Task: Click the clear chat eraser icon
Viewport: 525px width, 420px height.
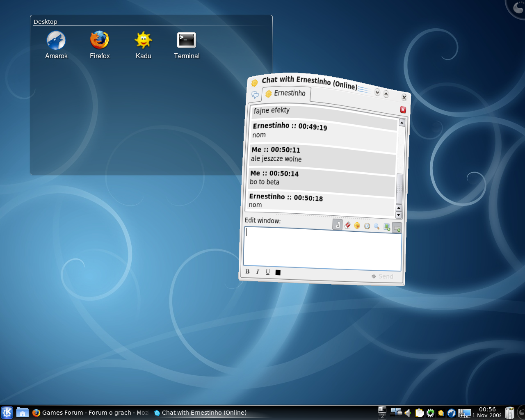Action: 347,225
